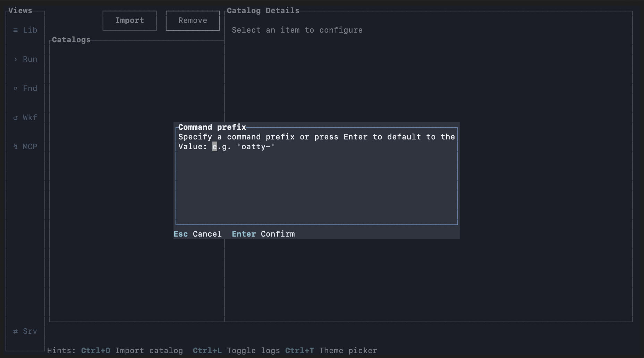Switch to the Wkf workflow view
This screenshot has width=644, height=358.
click(25, 117)
